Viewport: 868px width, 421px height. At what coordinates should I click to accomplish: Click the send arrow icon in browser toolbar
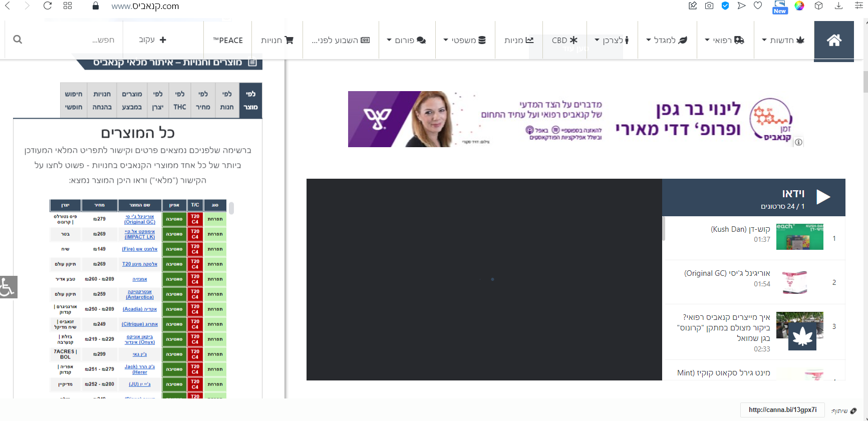click(742, 6)
